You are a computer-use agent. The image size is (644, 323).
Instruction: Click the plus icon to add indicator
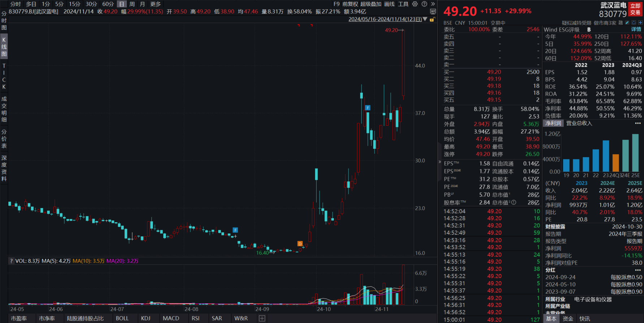click(262, 318)
